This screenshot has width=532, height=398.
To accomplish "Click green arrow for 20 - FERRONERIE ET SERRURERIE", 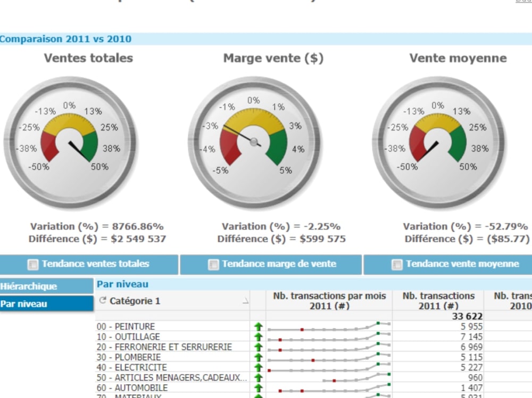I will tap(259, 347).
